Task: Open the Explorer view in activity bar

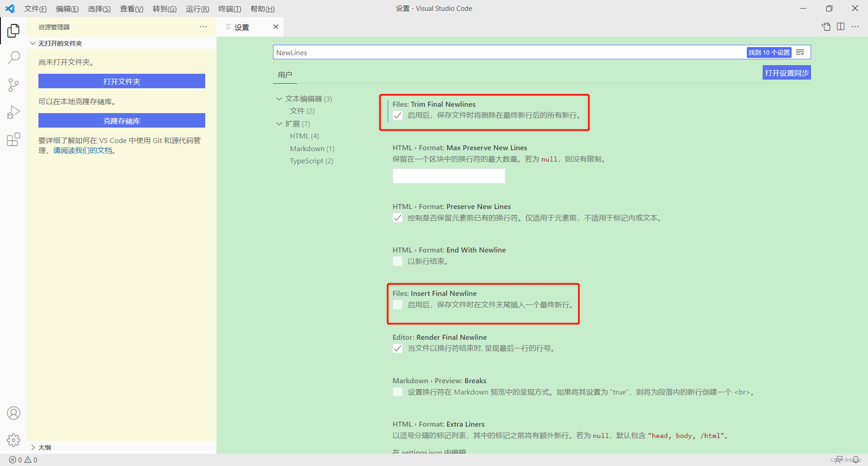Action: [14, 30]
